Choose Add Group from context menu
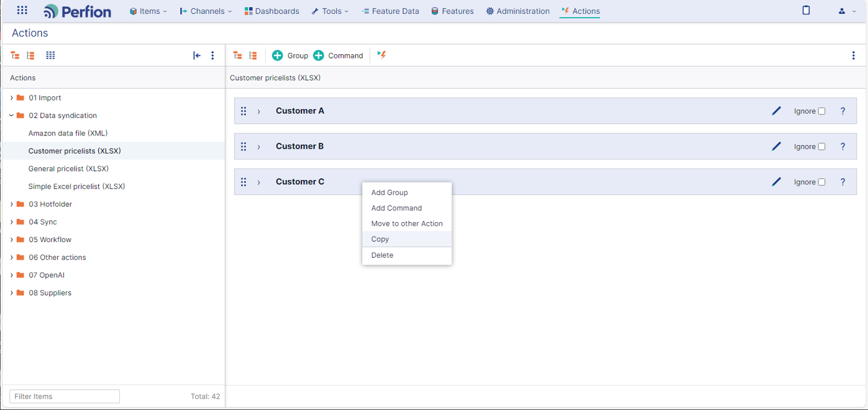 click(407, 193)
